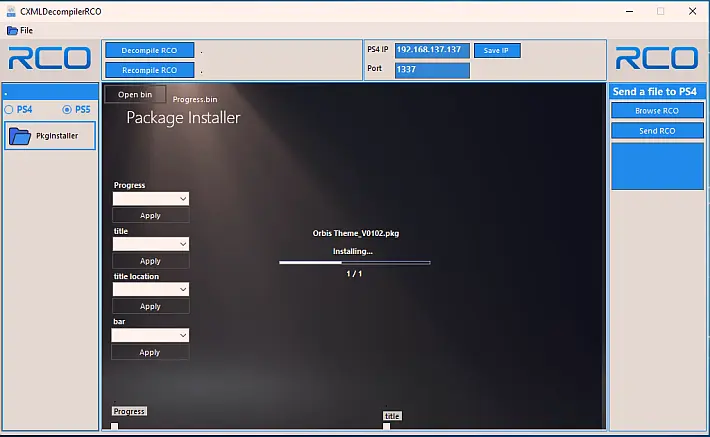Viewport: 710px width, 437px height.
Task: Click the Progress label at the preview bottom
Action: [129, 411]
